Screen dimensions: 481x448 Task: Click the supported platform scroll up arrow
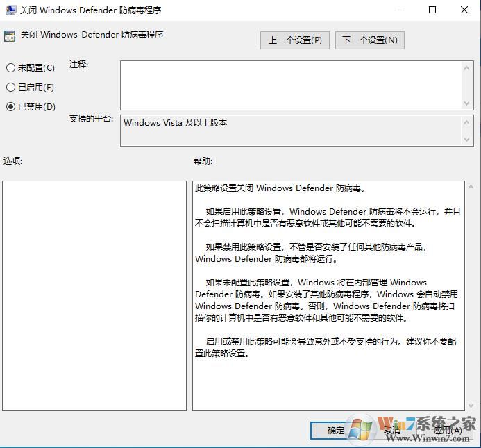[x=466, y=122]
